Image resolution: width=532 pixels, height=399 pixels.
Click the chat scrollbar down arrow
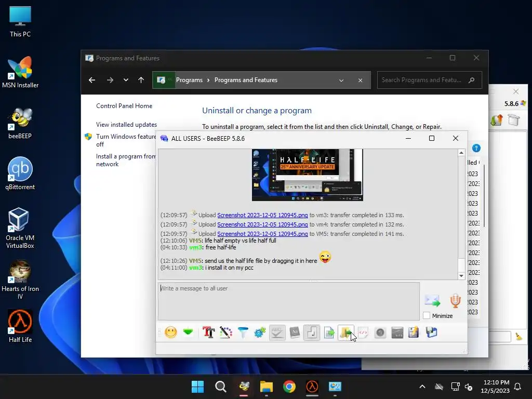pos(461,276)
